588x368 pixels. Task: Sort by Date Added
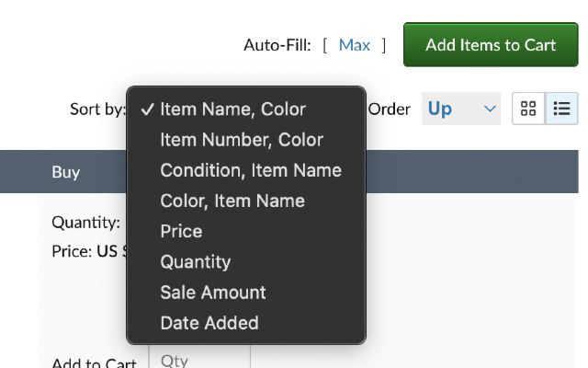pos(209,323)
